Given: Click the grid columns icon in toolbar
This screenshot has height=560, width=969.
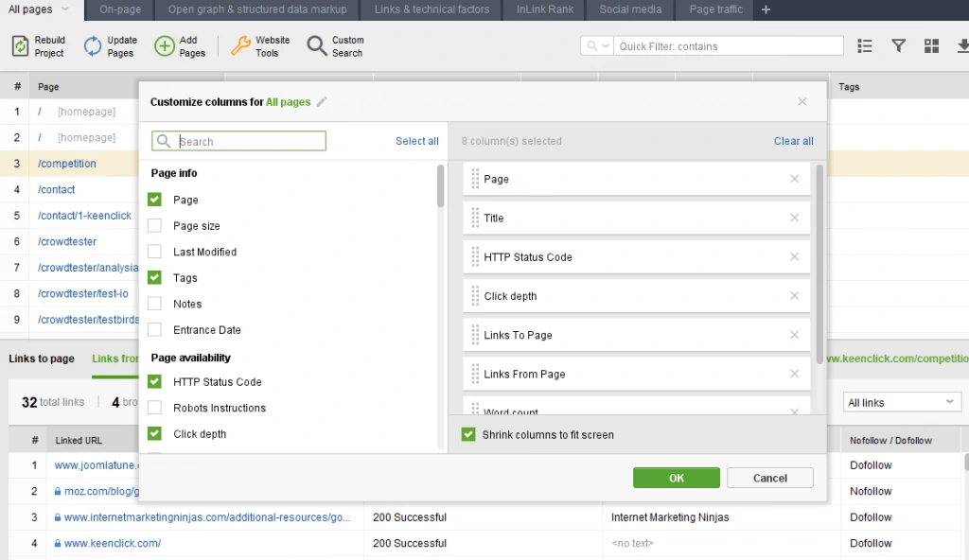Looking at the screenshot, I should point(931,45).
